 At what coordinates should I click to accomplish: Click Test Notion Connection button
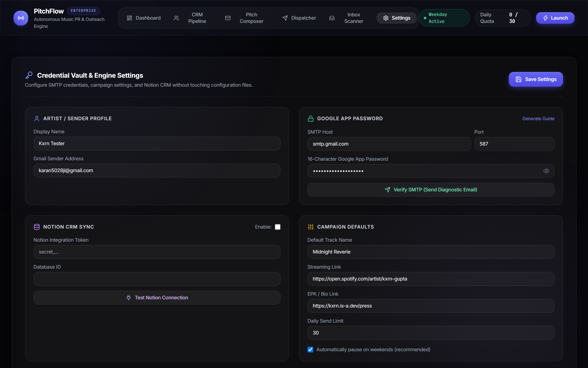tap(157, 298)
